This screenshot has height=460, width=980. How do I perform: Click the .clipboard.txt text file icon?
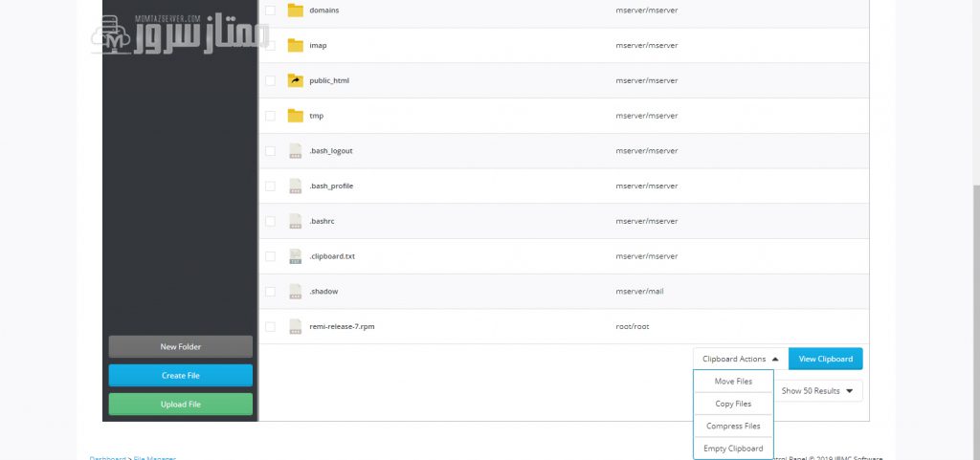click(296, 256)
